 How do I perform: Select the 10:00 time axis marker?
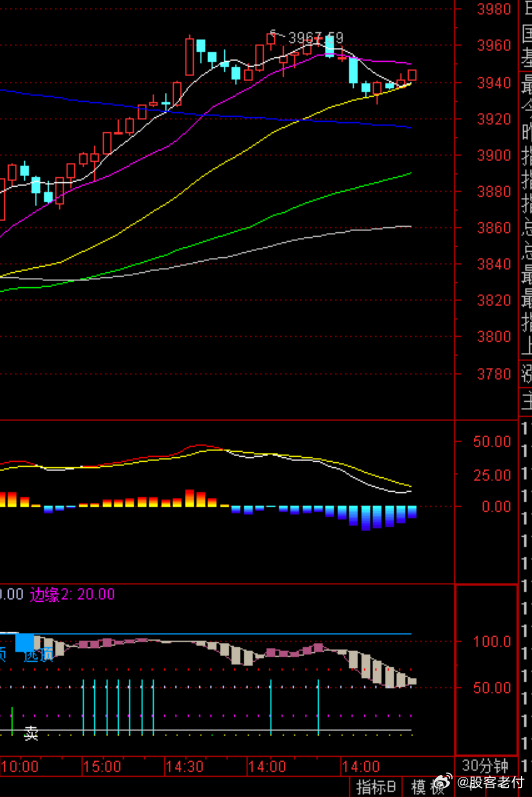click(x=20, y=766)
